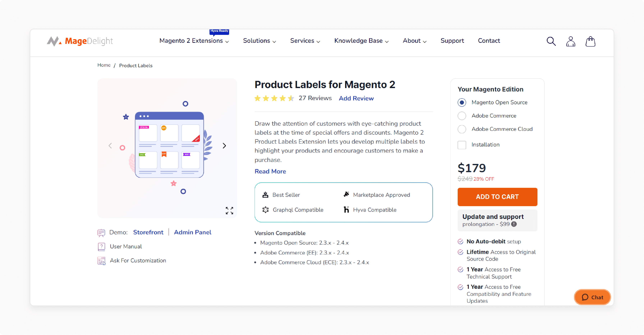This screenshot has height=335, width=644.
Task: Enable the Installation checkbox
Action: tap(462, 145)
